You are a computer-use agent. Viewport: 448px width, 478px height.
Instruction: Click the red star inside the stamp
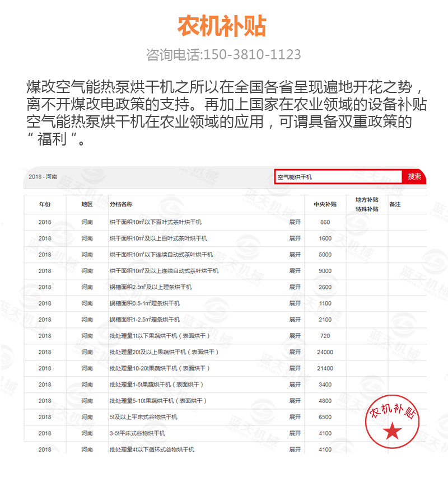click(x=393, y=432)
